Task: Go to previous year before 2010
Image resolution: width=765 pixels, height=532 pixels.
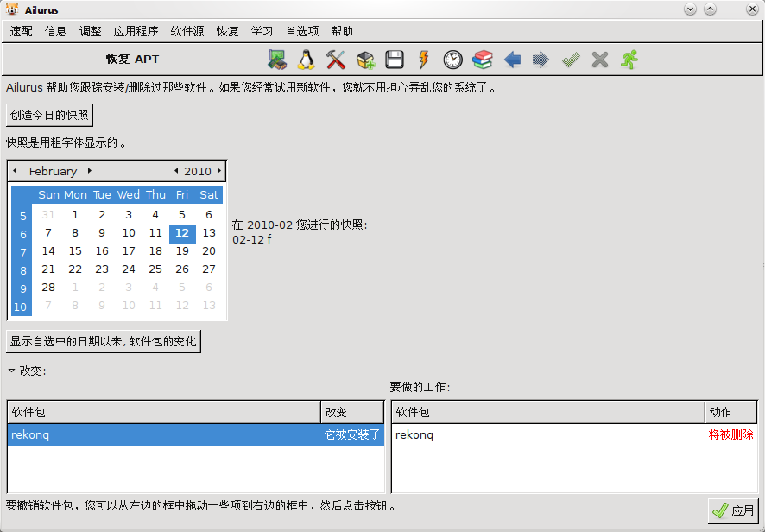Action: [176, 171]
